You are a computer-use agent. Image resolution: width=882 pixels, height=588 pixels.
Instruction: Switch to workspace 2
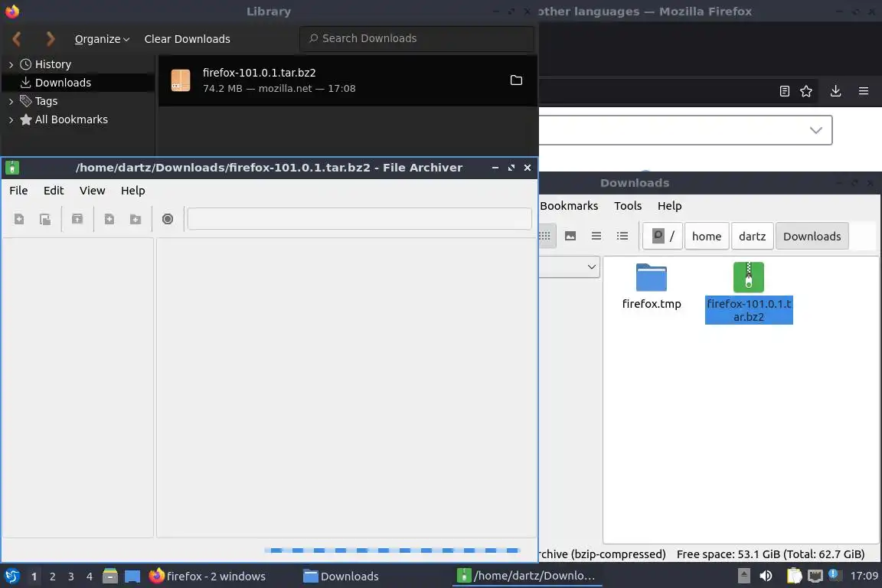coord(53,577)
